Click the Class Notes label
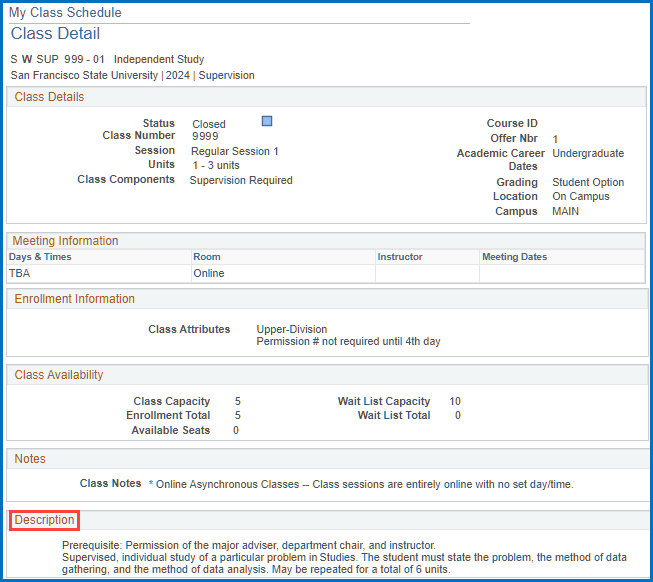Image resolution: width=653 pixels, height=582 pixels. click(x=110, y=483)
